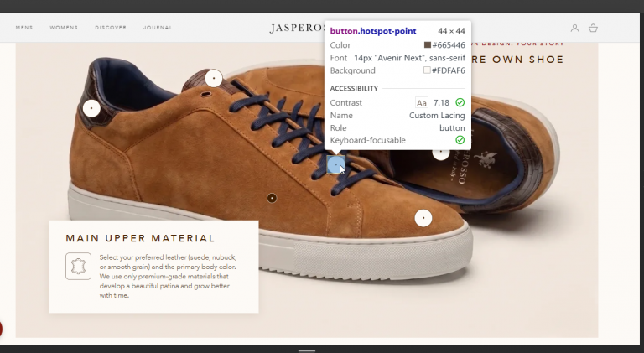
Task: Select the hotspot on the shoe toe
Action: [423, 218]
